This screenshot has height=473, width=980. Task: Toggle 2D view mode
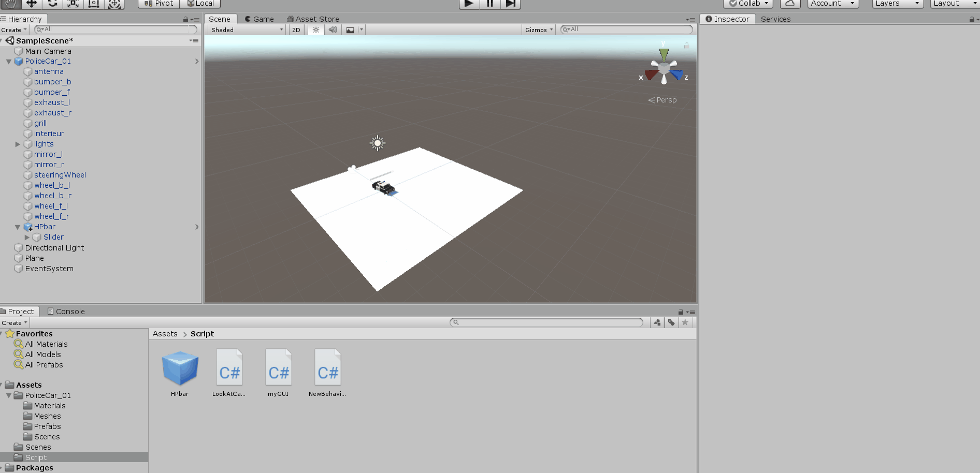coord(296,30)
